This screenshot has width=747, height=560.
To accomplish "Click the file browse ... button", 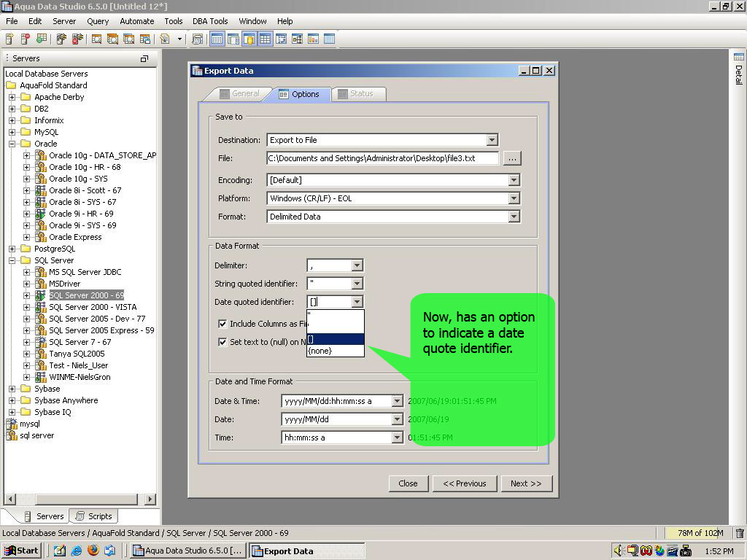I will 512,158.
